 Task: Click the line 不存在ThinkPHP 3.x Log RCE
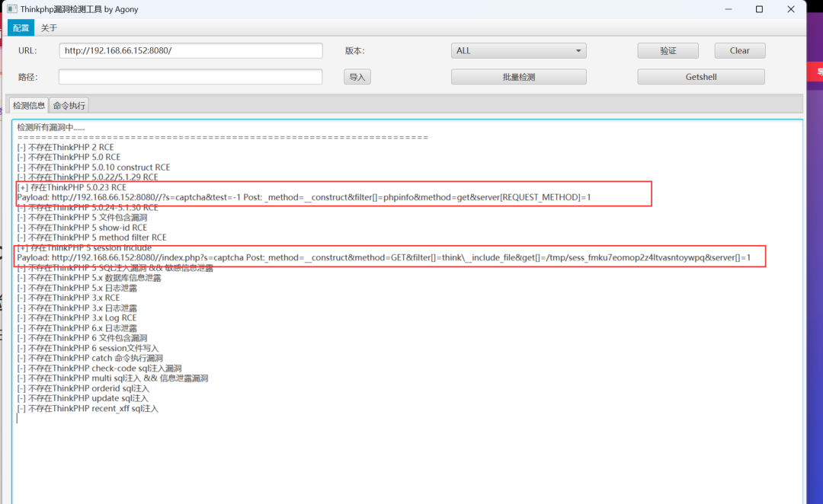pyautogui.click(x=77, y=317)
